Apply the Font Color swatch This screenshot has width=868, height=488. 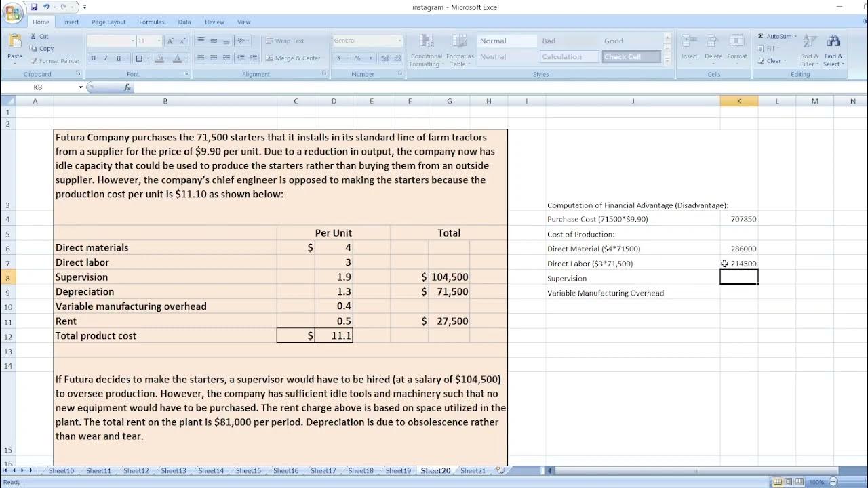177,58
